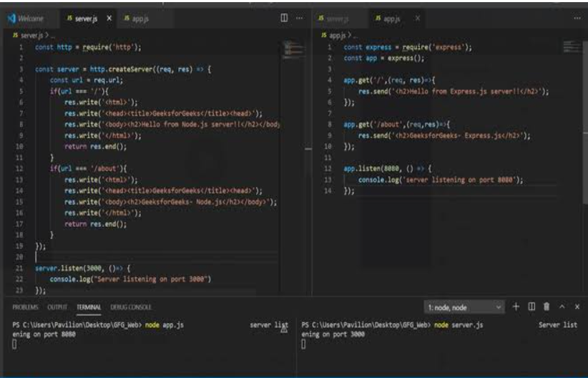Close the server.js tab in left editor
The width and height of the screenshot is (588, 378).
click(x=109, y=18)
